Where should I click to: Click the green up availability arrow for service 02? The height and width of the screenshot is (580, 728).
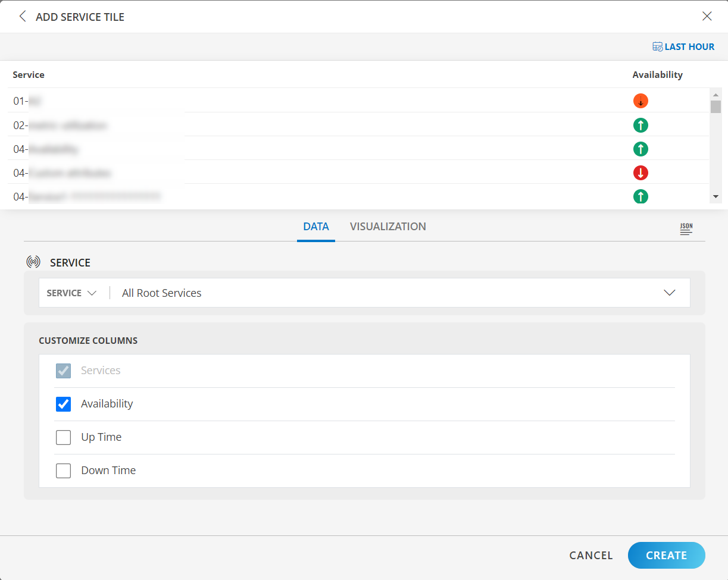coord(640,125)
